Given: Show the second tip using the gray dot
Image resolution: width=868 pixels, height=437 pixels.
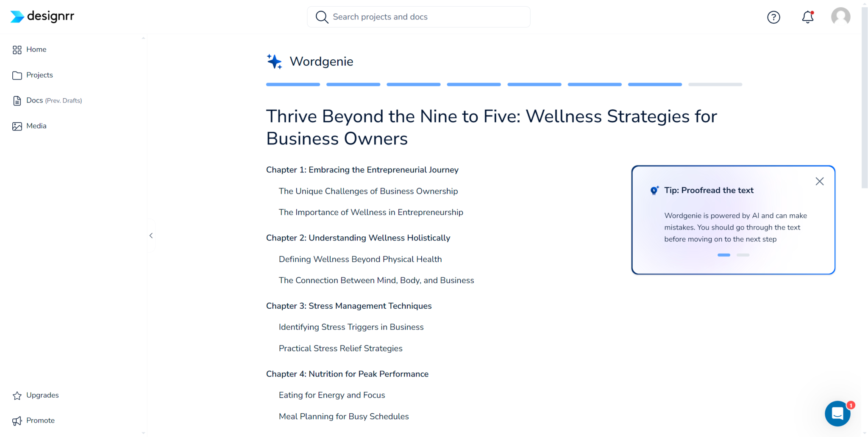Looking at the screenshot, I should tap(743, 255).
